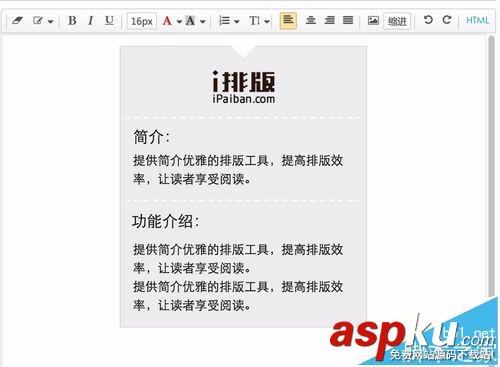The image size is (500, 367).
Task: Select align left (highlighted)
Action: [288, 21]
